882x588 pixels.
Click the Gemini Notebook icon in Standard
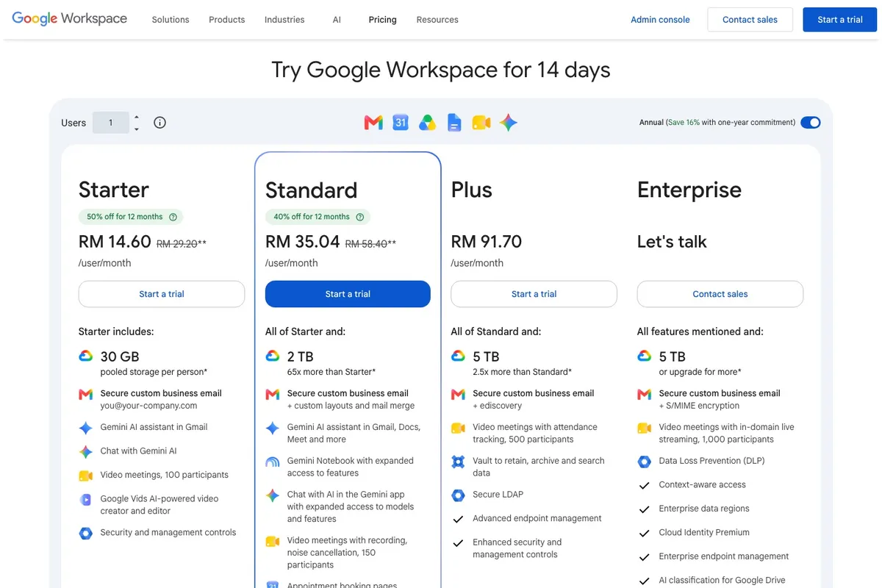(273, 462)
